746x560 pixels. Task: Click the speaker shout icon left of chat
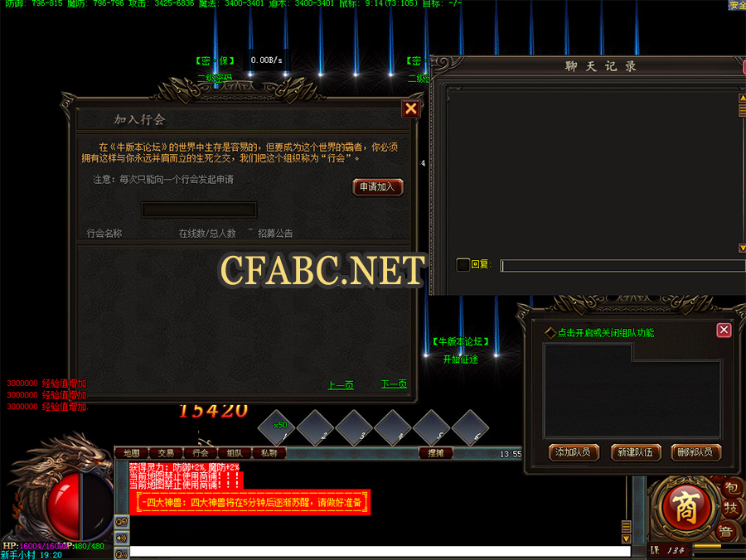coord(122,538)
